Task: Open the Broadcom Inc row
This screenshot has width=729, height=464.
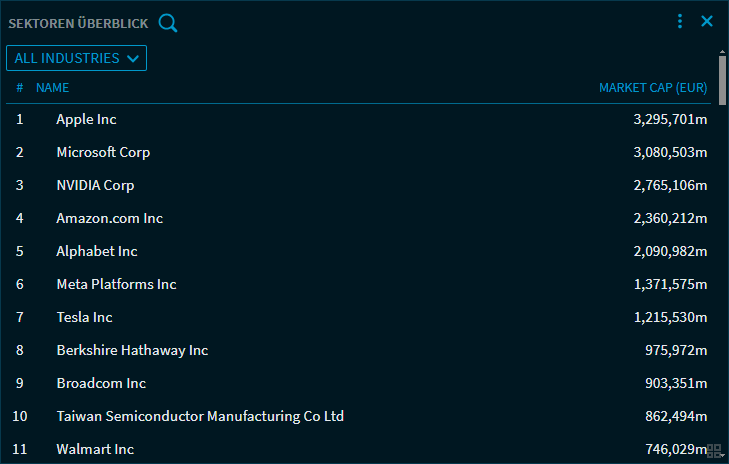Action: coord(101,383)
